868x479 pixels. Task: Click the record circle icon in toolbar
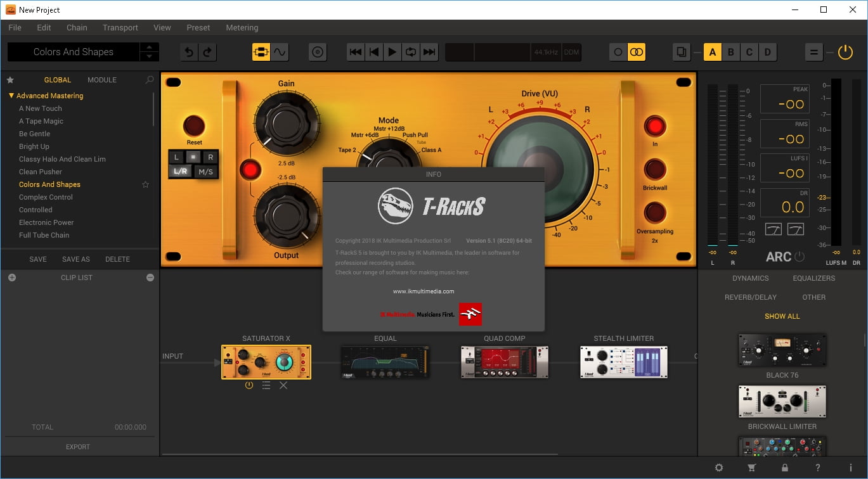coord(318,52)
